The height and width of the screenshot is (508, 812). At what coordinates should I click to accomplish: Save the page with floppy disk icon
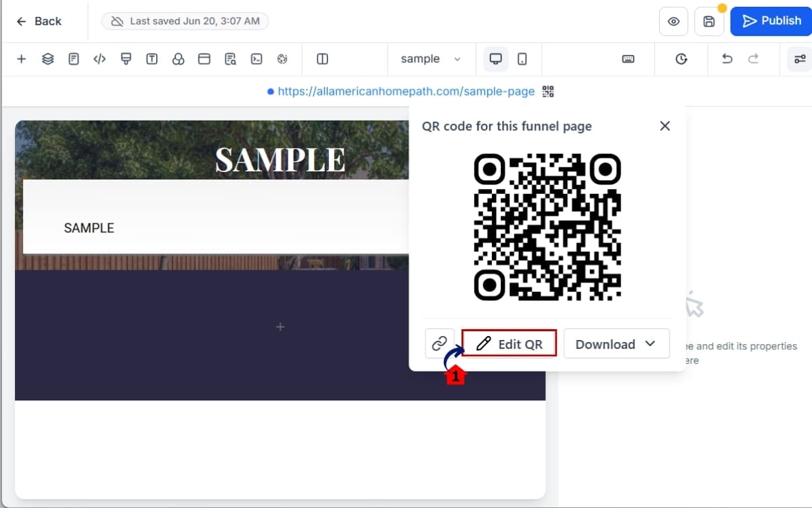(x=709, y=21)
